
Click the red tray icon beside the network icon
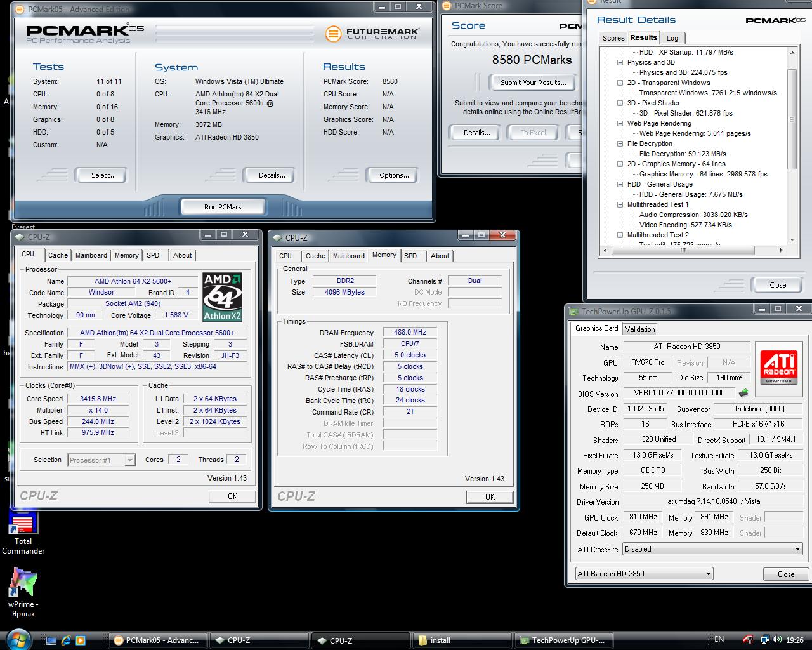[x=749, y=640]
